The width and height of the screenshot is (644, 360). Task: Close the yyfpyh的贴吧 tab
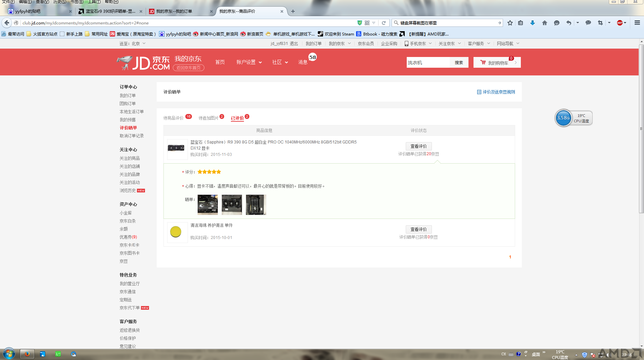70,11
